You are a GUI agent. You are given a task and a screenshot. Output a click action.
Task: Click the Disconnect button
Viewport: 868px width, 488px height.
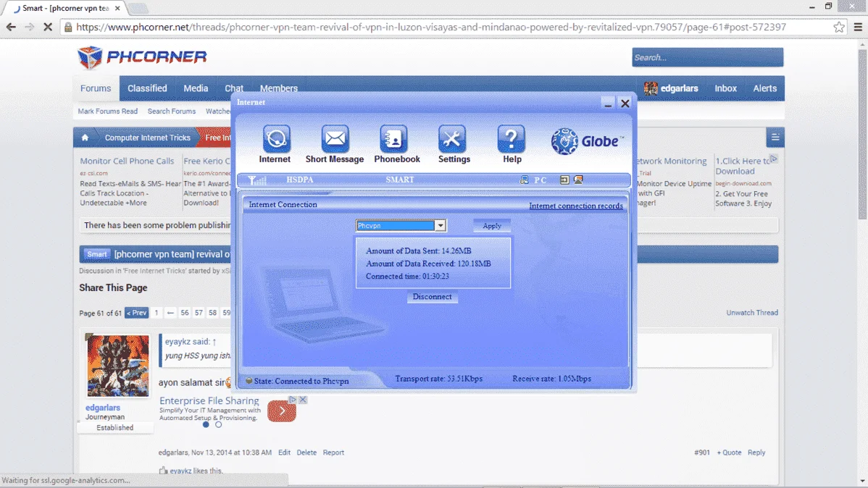coord(433,297)
